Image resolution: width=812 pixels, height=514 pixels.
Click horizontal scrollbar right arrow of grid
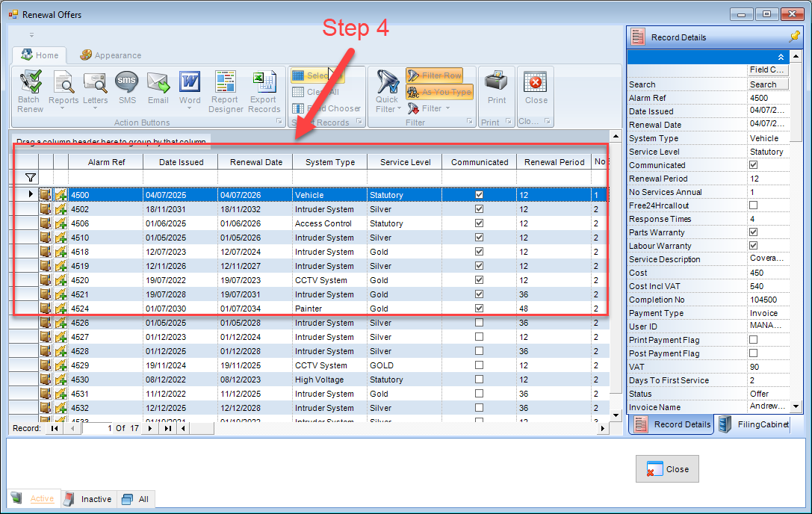pos(602,429)
